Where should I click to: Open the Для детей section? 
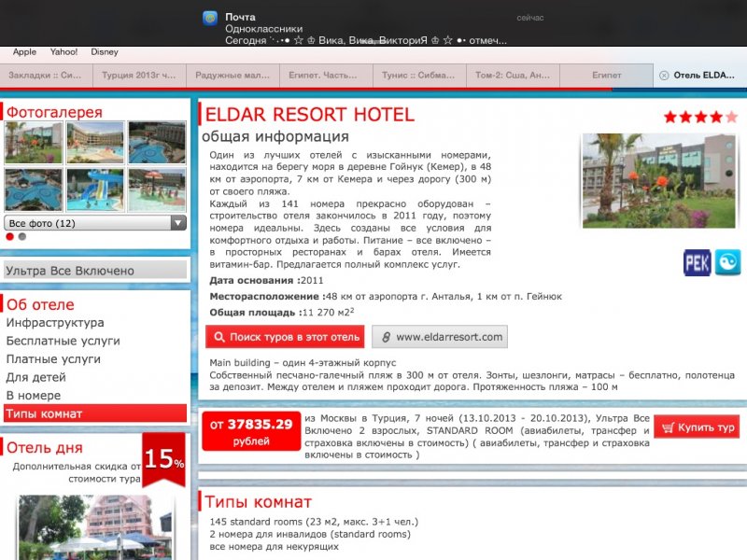(x=35, y=377)
